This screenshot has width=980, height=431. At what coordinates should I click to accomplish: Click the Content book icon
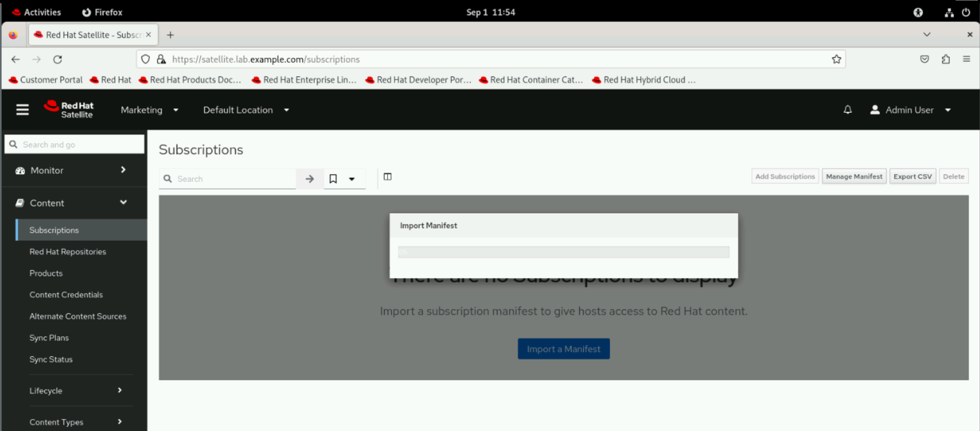pos(20,203)
